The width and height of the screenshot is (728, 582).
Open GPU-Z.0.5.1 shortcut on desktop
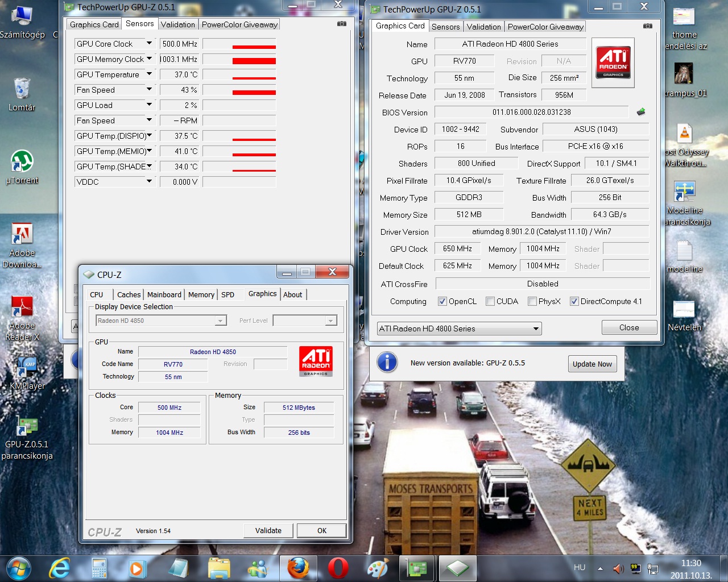pyautogui.click(x=26, y=438)
